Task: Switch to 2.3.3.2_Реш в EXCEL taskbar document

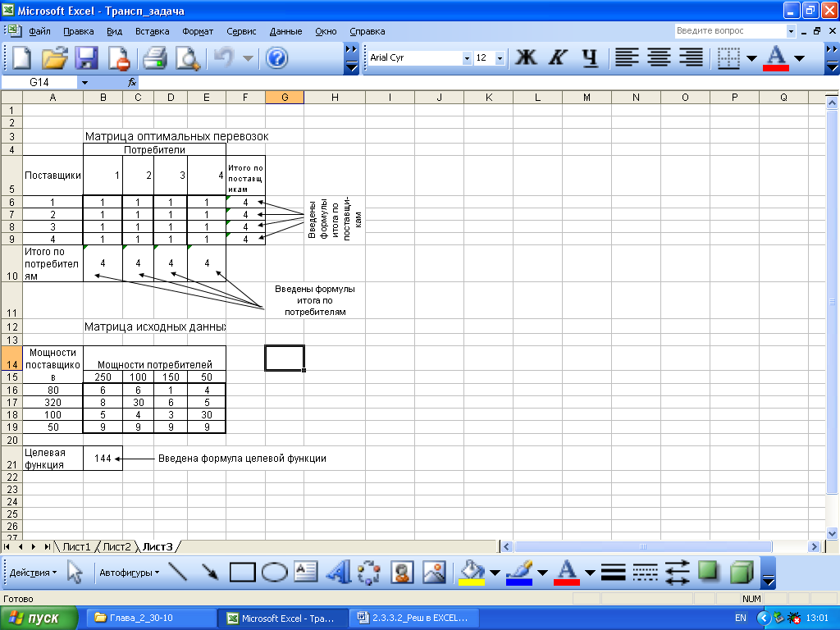Action: (x=415, y=618)
